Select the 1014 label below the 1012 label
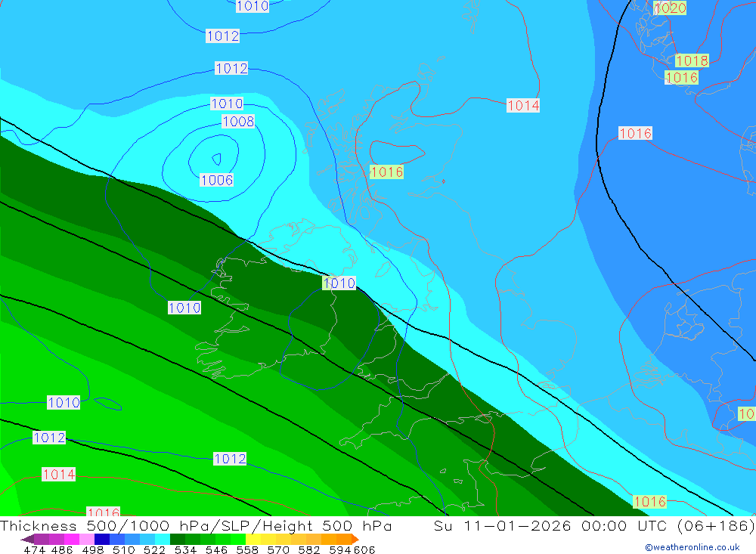The width and height of the screenshot is (756, 554). click(58, 475)
